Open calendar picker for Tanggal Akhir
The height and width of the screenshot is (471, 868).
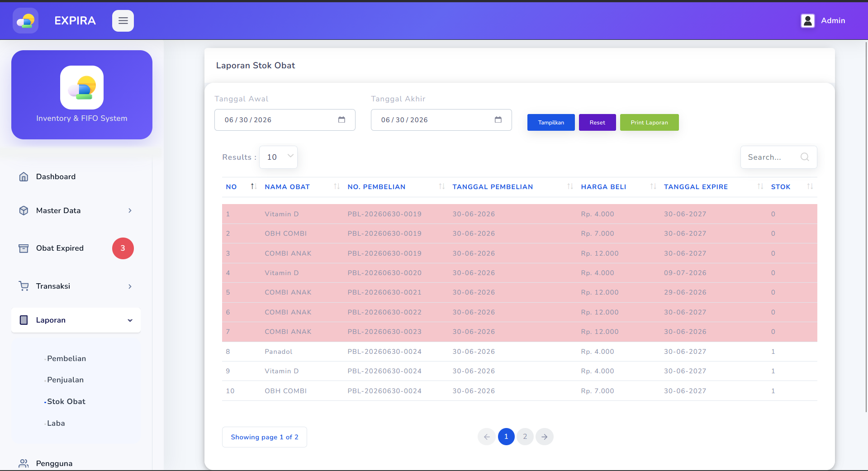(498, 120)
